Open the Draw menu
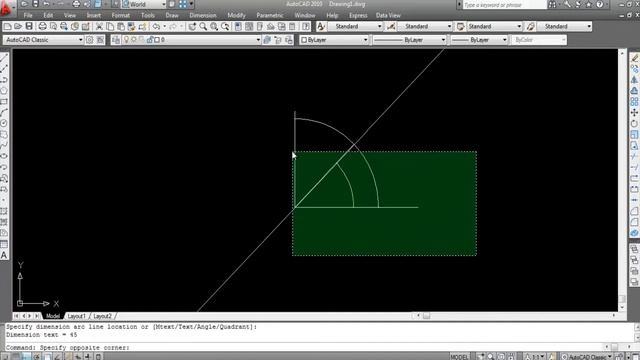The width and height of the screenshot is (640, 360). tap(172, 16)
